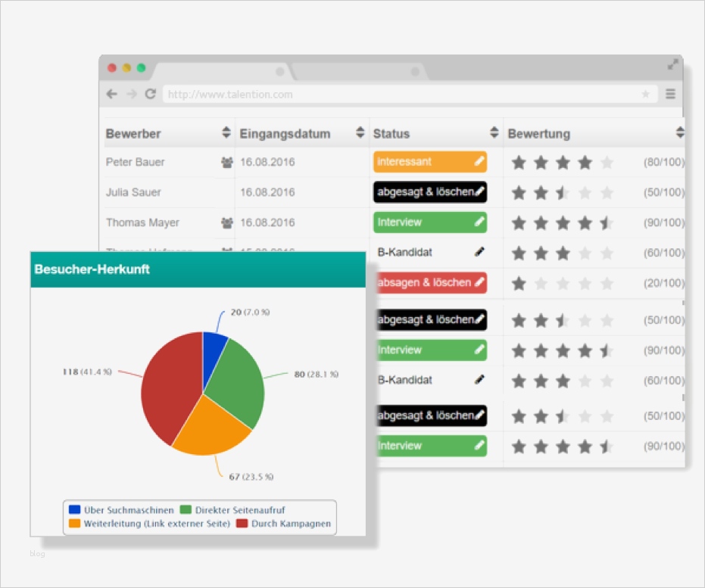Click the 118 (41.4 %) pie label

[87, 372]
